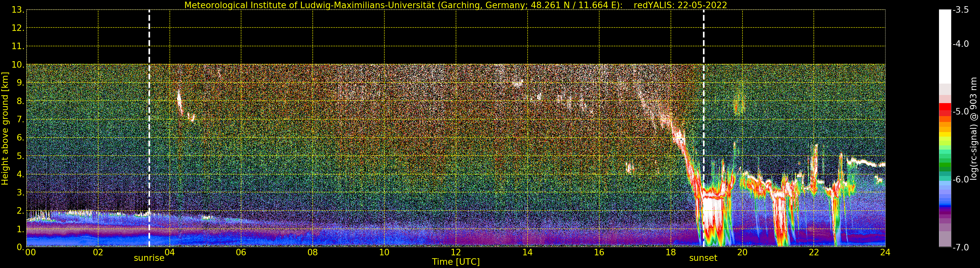Viewport: 980px width, 268px height.
Task: Click the -5.0 colorbar tick label
Action: point(961,112)
